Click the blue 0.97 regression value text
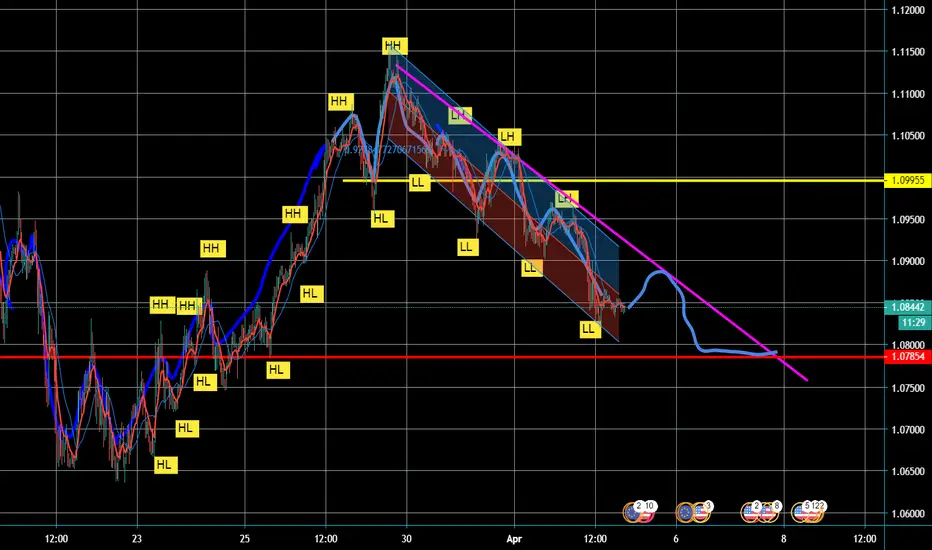 (x=387, y=149)
